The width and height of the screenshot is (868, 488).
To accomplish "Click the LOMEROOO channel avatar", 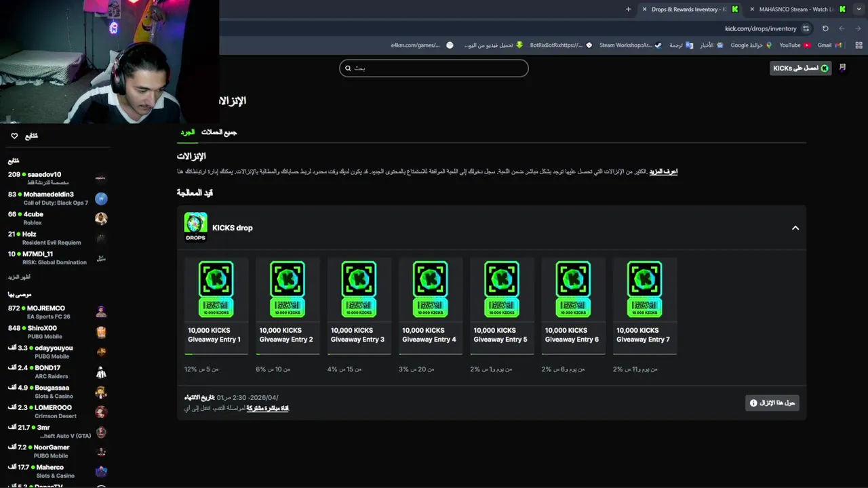I will pyautogui.click(x=101, y=411).
